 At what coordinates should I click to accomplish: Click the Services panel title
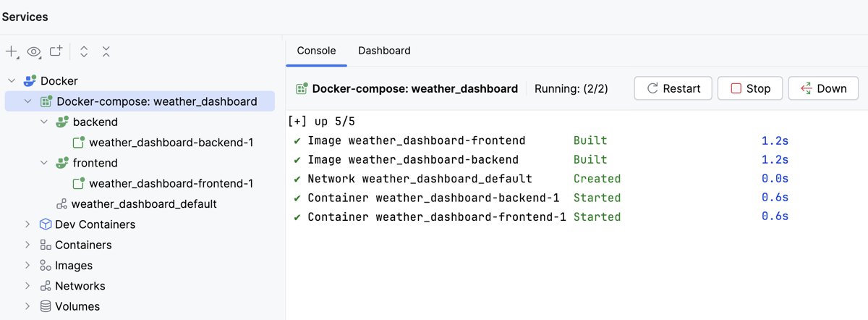click(x=25, y=17)
